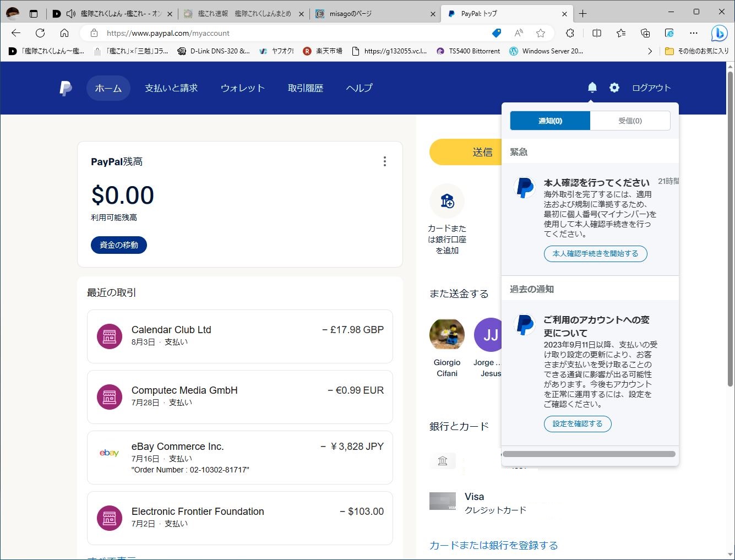Click the eBay logo in transactions
The height and width of the screenshot is (560, 735).
tap(109, 453)
